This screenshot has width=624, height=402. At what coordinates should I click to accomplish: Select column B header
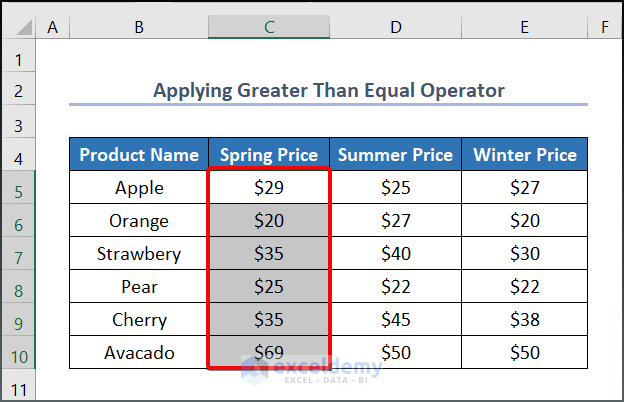[138, 28]
